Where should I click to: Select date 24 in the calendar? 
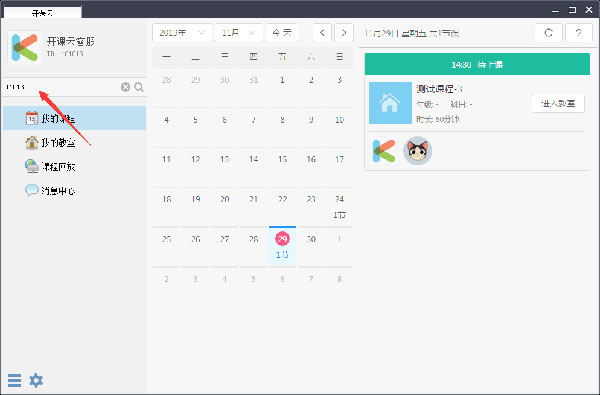pos(339,206)
